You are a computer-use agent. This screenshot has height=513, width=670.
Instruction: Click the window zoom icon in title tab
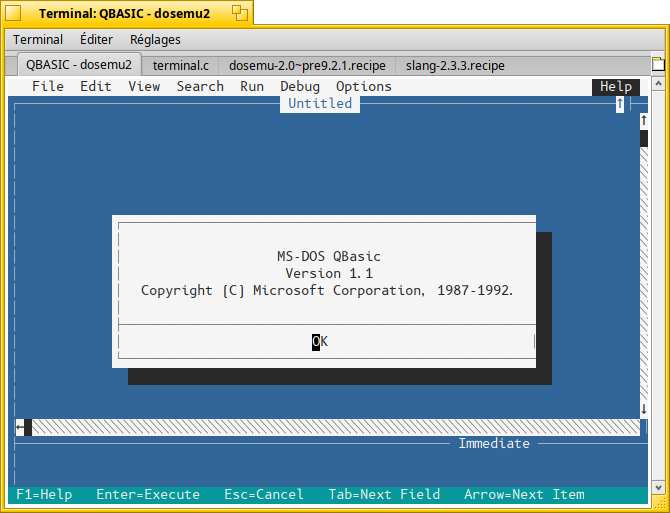coord(240,13)
